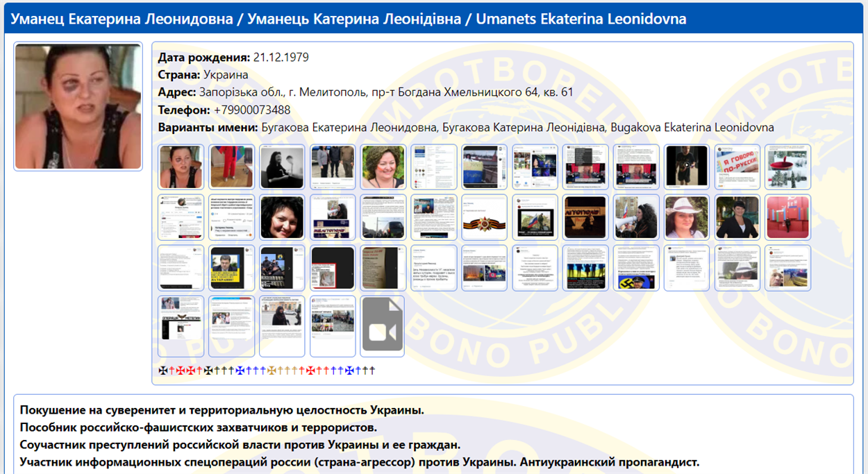Image resolution: width=868 pixels, height=474 pixels.
Task: Open St. George ribbon order thumbnail
Action: point(484,217)
